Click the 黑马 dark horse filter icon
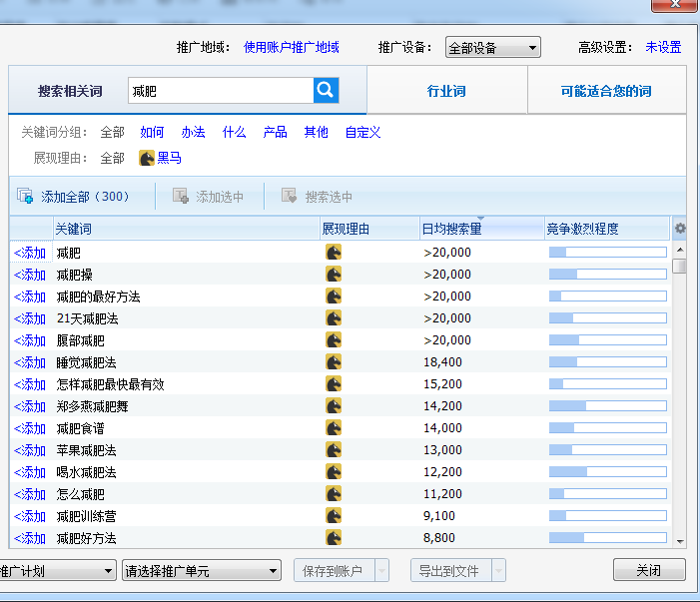 coord(147,158)
